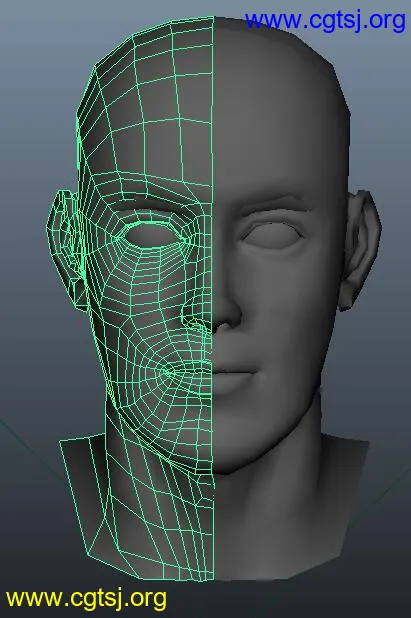Click the shaded eyebrow ridge
The width and height of the screenshot is (411, 618).
[275, 203]
